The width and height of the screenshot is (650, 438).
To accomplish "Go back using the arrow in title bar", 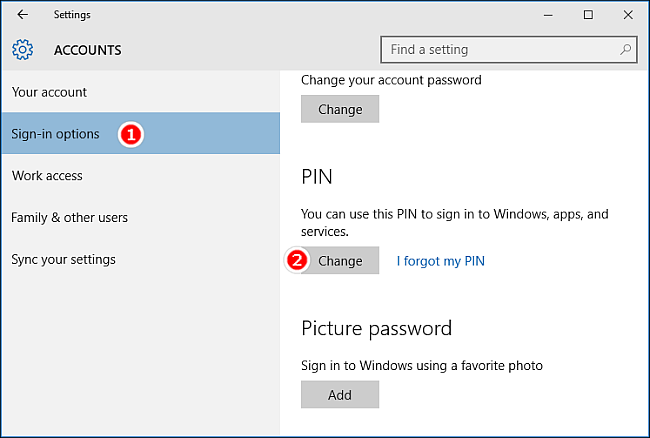I will coord(22,15).
